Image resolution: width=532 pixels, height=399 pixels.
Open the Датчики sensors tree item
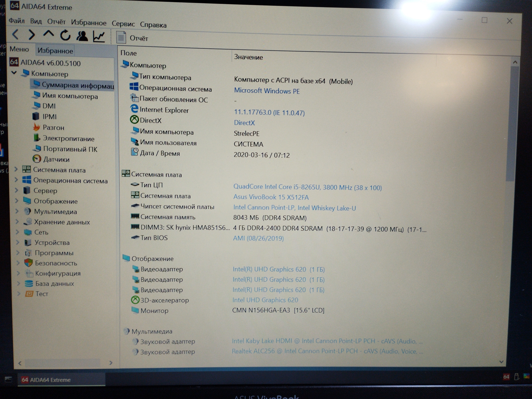click(x=51, y=159)
